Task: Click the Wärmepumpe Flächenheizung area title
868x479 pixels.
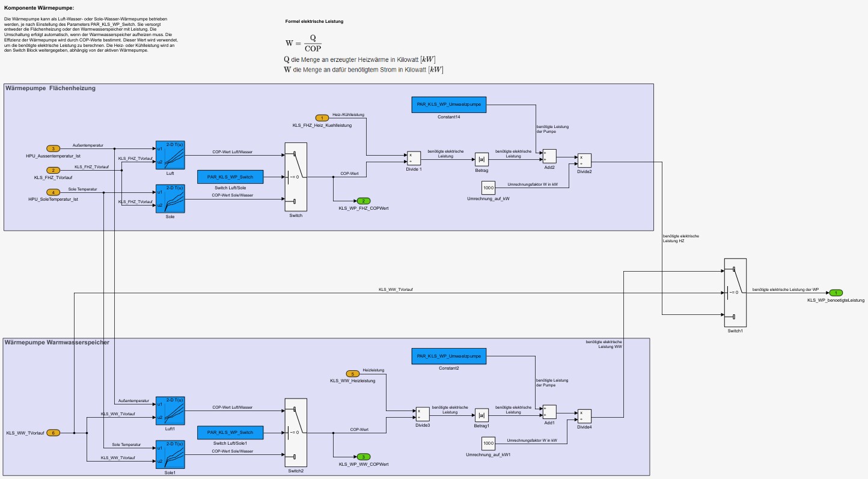Action: [x=50, y=88]
